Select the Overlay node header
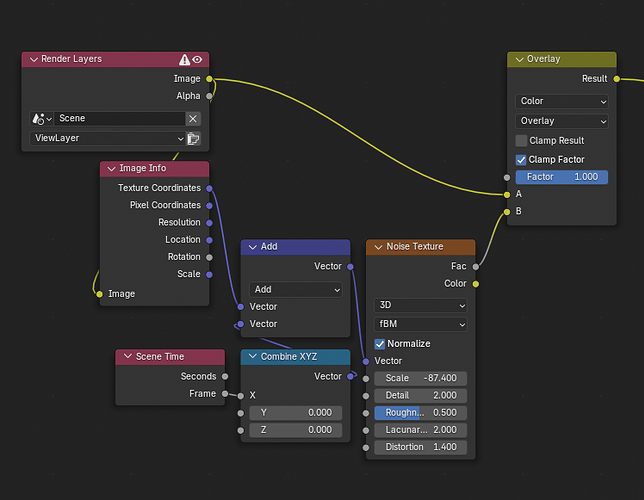 pyautogui.click(x=561, y=60)
